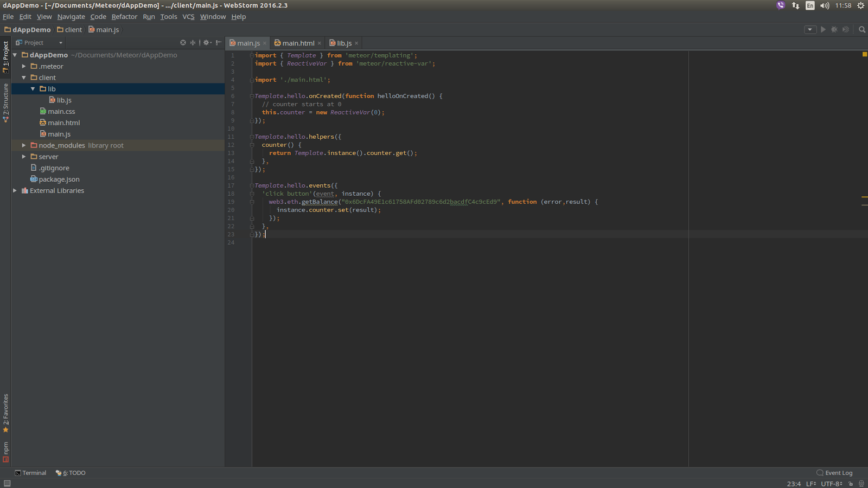Collapse the lib folder in project tree
Image resolution: width=868 pixels, height=488 pixels.
[33, 89]
